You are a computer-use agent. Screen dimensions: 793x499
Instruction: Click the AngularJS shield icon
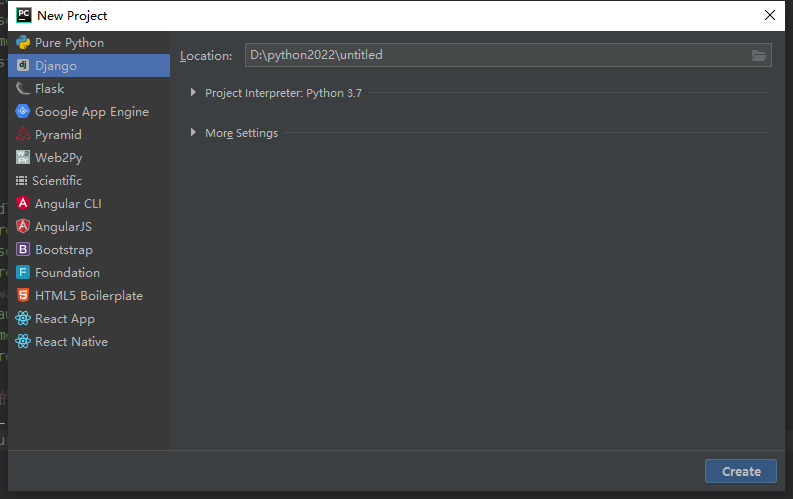tap(23, 226)
